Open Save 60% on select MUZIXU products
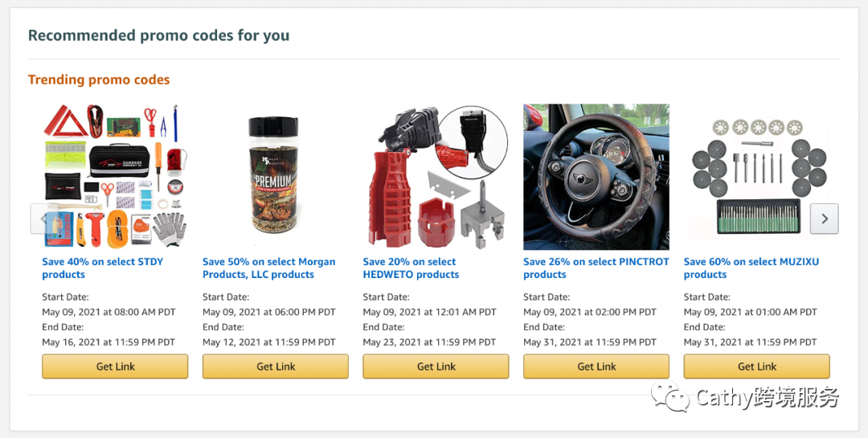868x438 pixels. pyautogui.click(x=751, y=268)
